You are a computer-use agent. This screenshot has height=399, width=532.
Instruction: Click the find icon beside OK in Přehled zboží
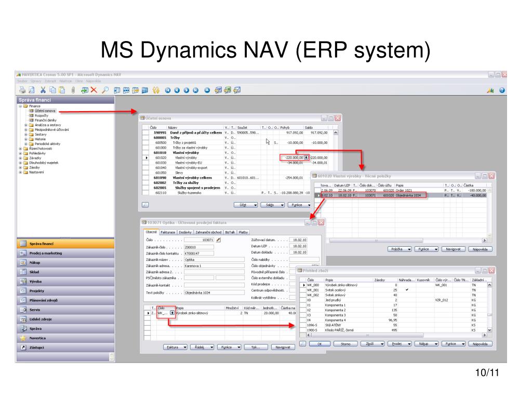coord(303,344)
